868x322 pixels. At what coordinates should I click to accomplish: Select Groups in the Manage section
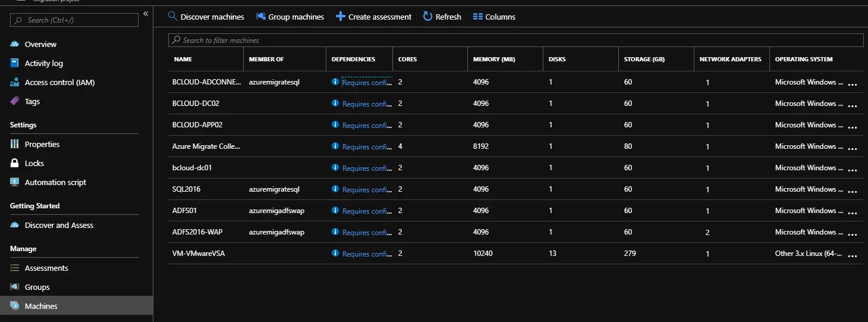coord(37,287)
